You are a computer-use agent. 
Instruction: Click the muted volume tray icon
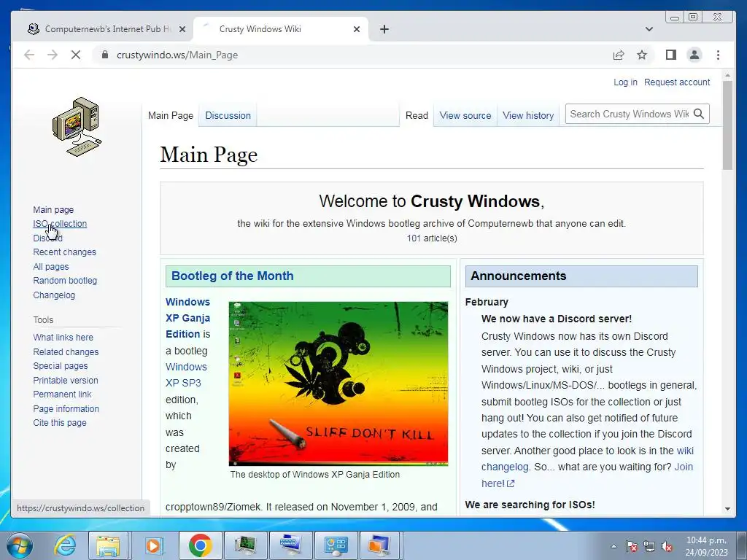[667, 546]
